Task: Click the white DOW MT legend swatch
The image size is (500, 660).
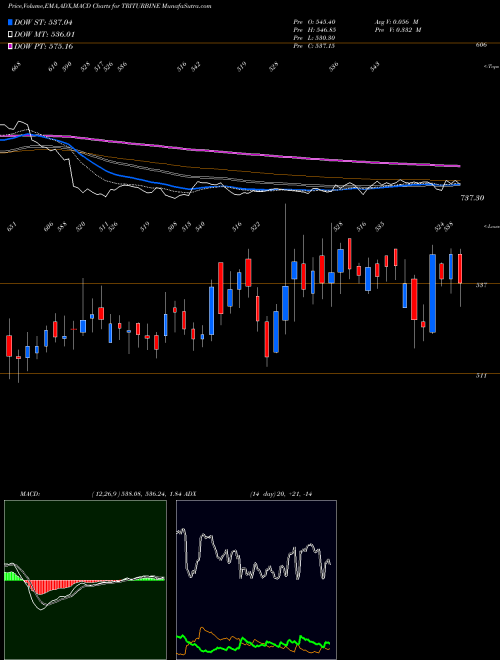Action: 11,35
